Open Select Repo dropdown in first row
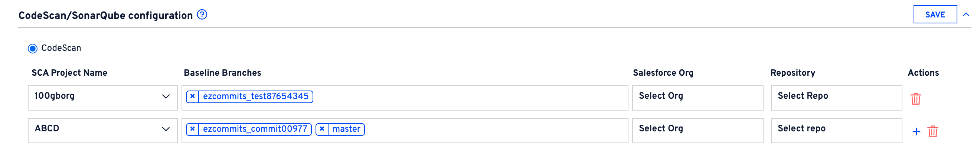This screenshot has width=980, height=164. coord(836,98)
